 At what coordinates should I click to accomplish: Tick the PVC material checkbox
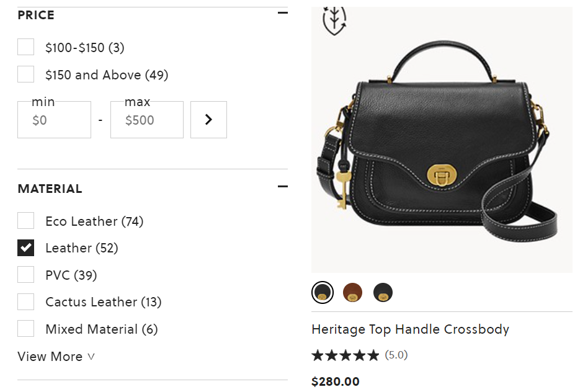[x=26, y=275]
